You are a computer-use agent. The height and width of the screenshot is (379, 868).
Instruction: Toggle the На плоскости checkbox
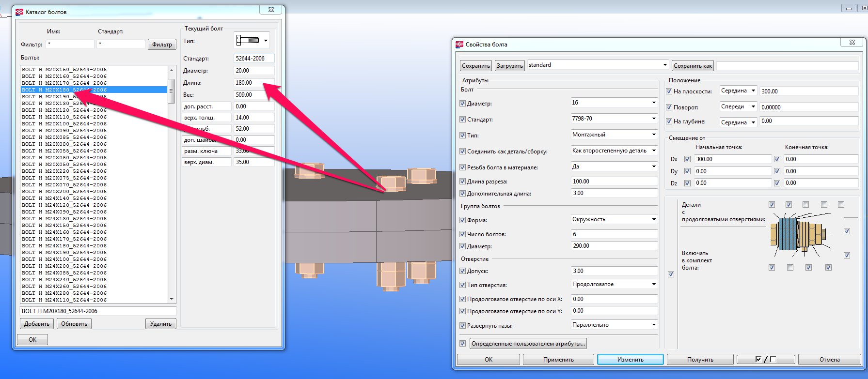(669, 91)
